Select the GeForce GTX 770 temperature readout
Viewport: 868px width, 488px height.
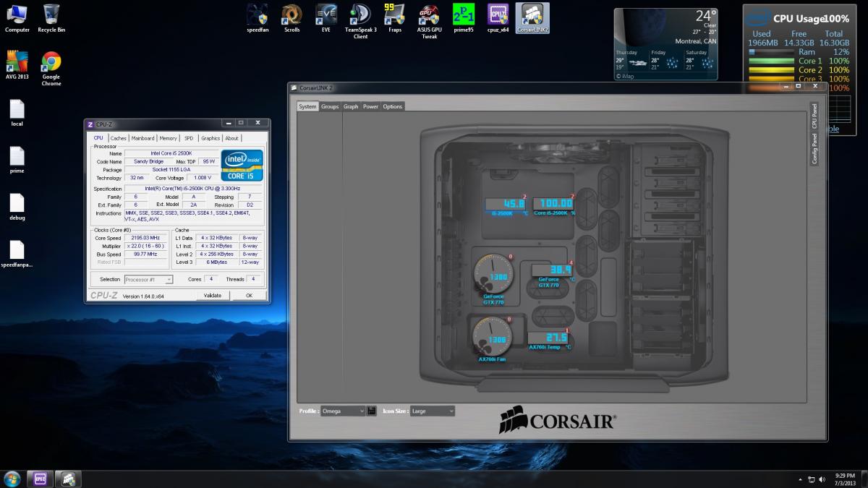pyautogui.click(x=551, y=273)
